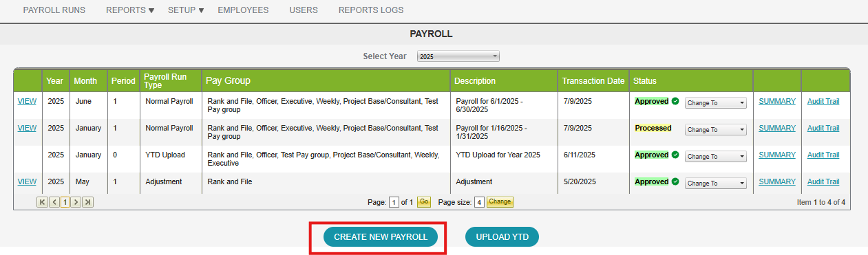Open the Employees menu item

243,10
